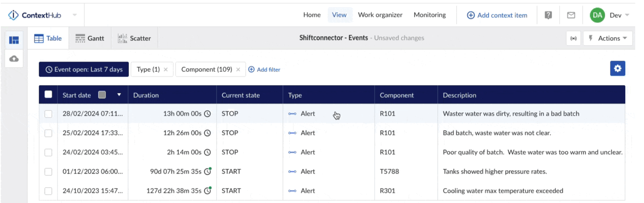This screenshot has width=644, height=203.
Task: Expand the Start date sort arrow
Action: point(119,95)
